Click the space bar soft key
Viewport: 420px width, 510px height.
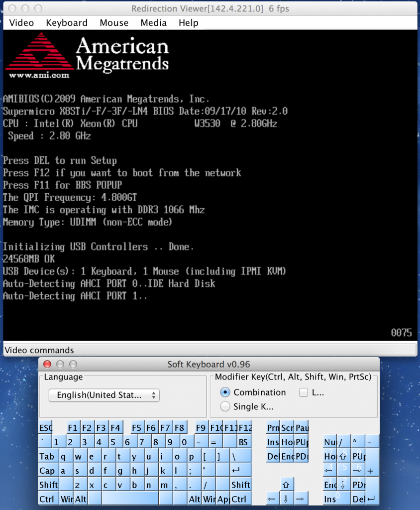click(x=130, y=499)
